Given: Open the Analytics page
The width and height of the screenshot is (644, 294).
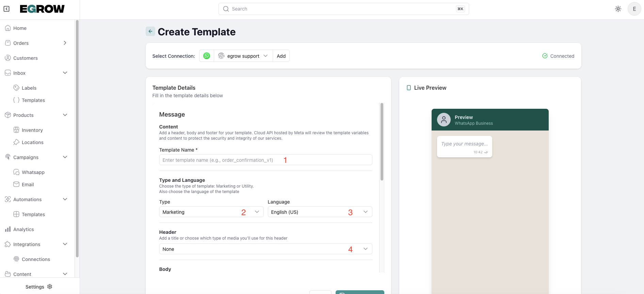Looking at the screenshot, I should click(x=23, y=229).
